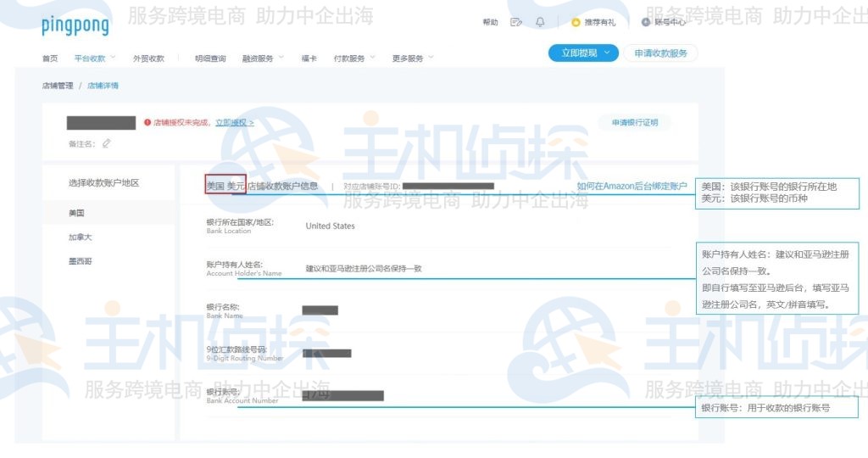This screenshot has height=458, width=868.
Task: Go back to 店铺管理 breadcrumb
Action: (58, 86)
